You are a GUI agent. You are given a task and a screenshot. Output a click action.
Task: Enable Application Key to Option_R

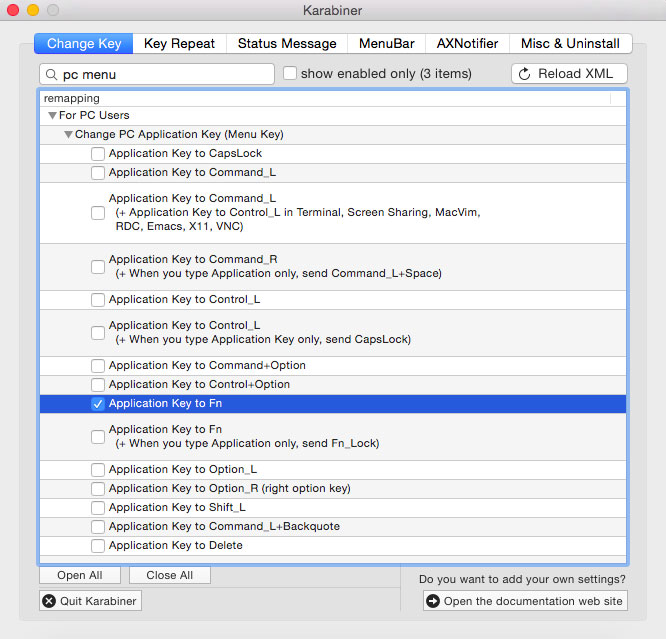[x=98, y=489]
